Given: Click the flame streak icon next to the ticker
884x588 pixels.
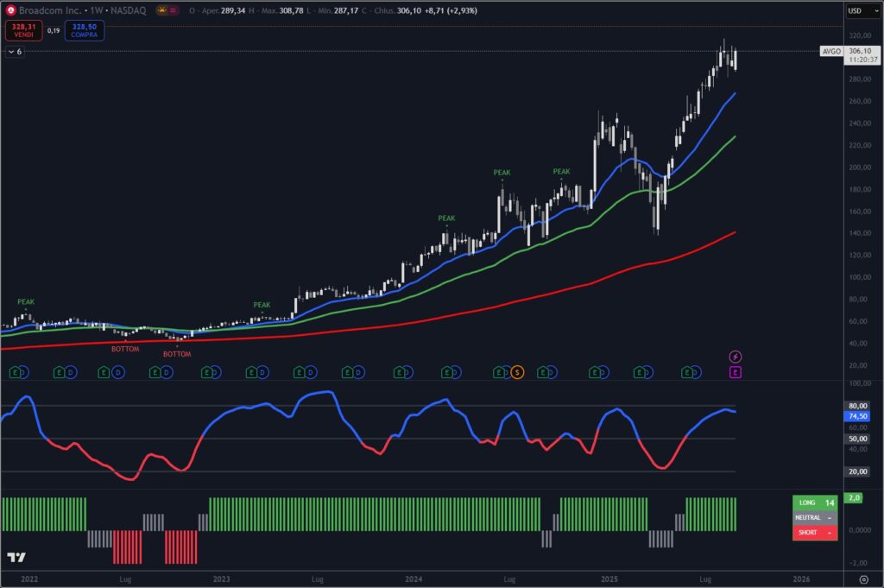Looking at the screenshot, I should 161,11.
